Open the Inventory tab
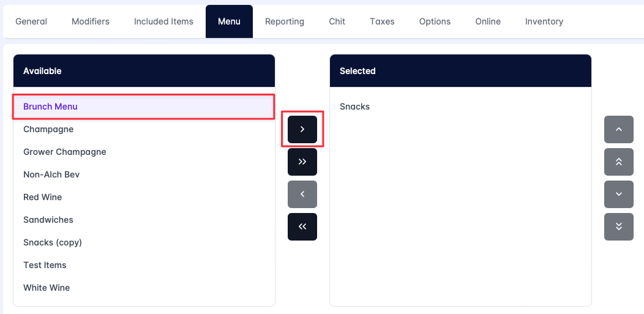The image size is (644, 314). point(544,21)
